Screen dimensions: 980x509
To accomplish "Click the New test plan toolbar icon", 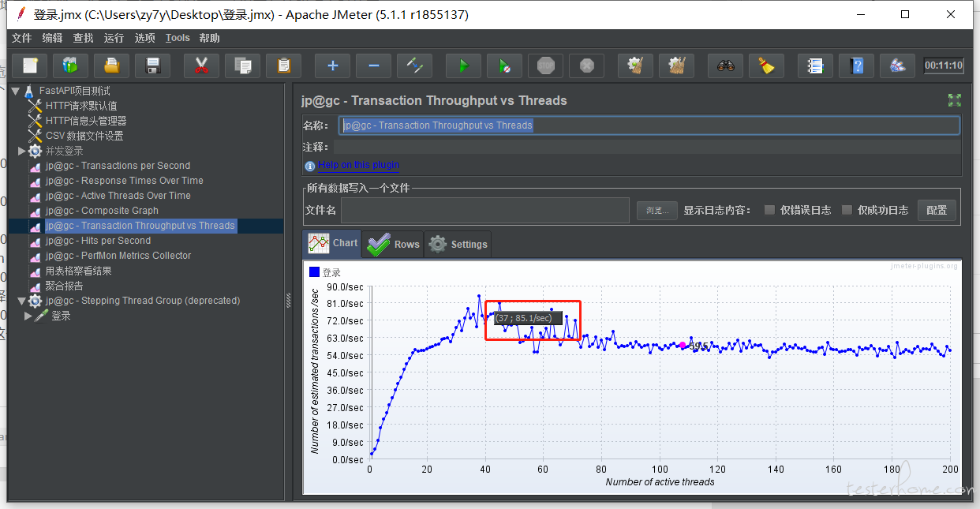I will [30, 65].
